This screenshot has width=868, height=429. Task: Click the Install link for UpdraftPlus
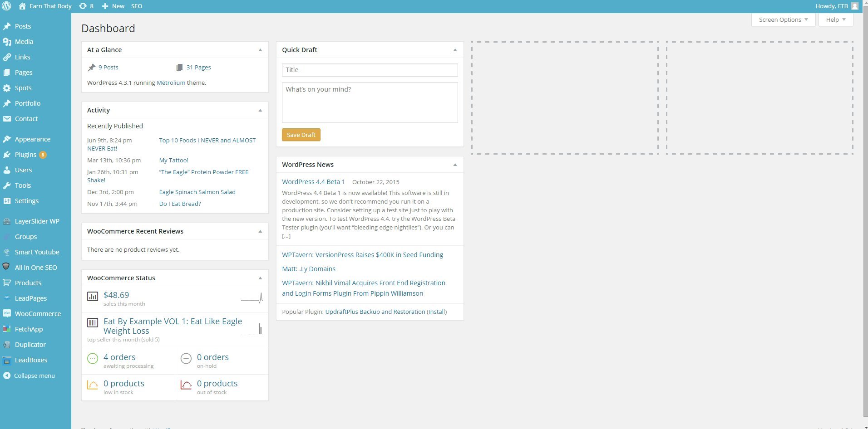[437, 312]
